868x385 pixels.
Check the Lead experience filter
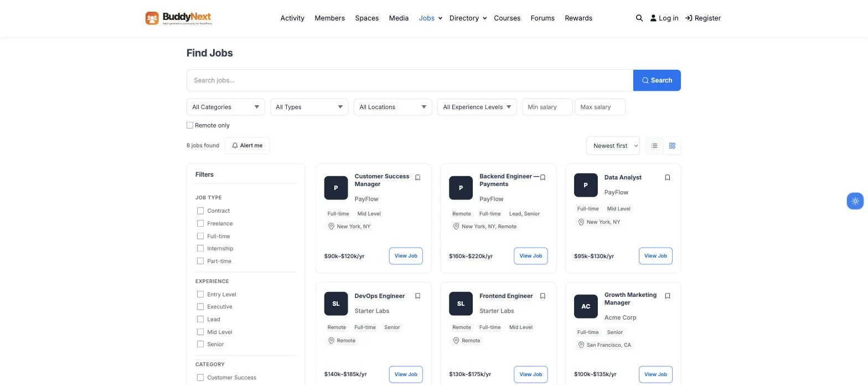200,319
